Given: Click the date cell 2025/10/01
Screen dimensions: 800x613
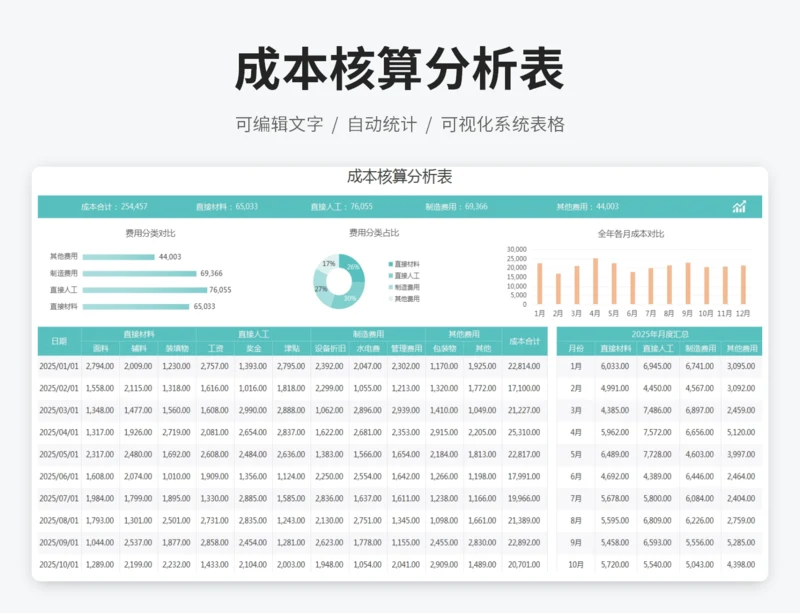Looking at the screenshot, I should tap(59, 565).
